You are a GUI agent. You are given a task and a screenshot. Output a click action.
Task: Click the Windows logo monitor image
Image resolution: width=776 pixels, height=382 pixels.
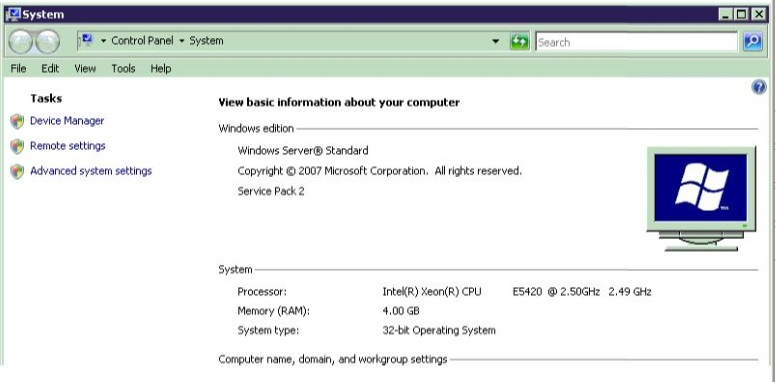(x=701, y=198)
